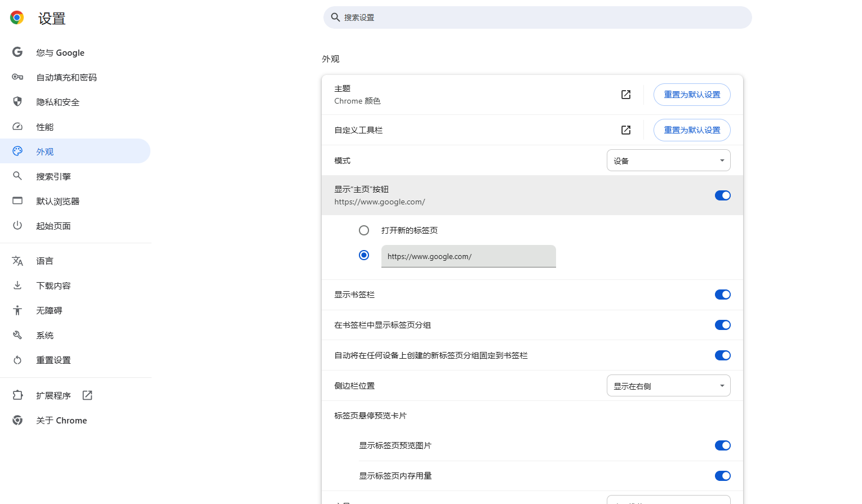Open 搜索引擎 settings section

pyautogui.click(x=75, y=176)
